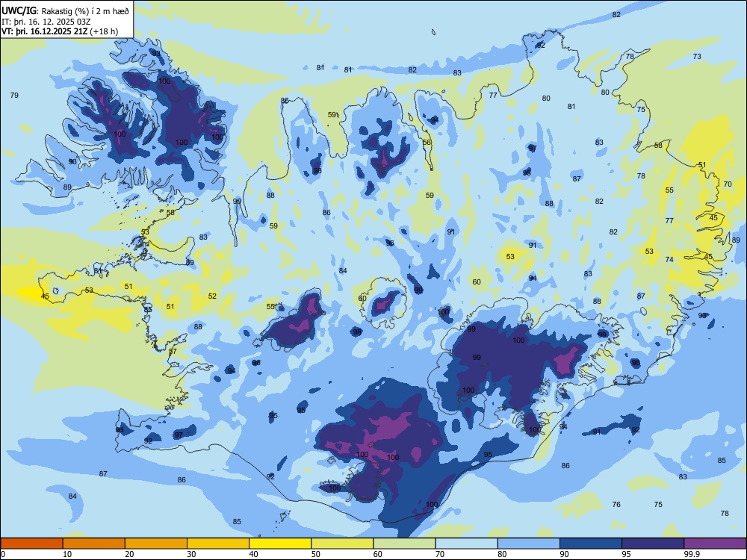The height and width of the screenshot is (560, 747).
Task: Click the '30' legend tick label
Action: click(192, 554)
